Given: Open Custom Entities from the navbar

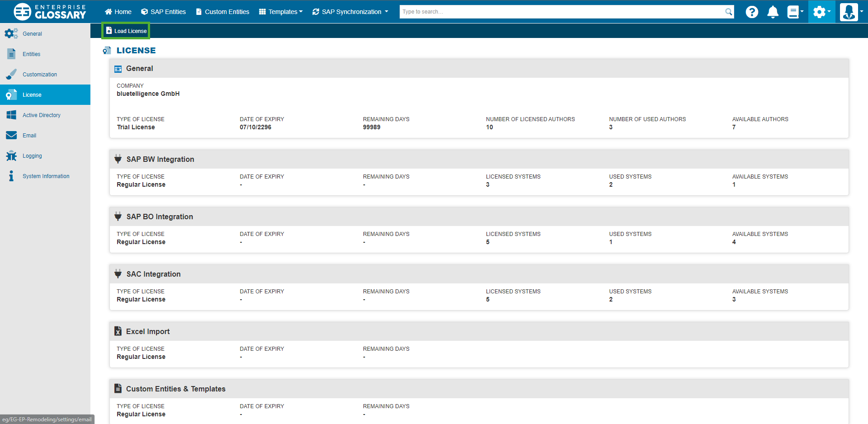Looking at the screenshot, I should [x=222, y=12].
